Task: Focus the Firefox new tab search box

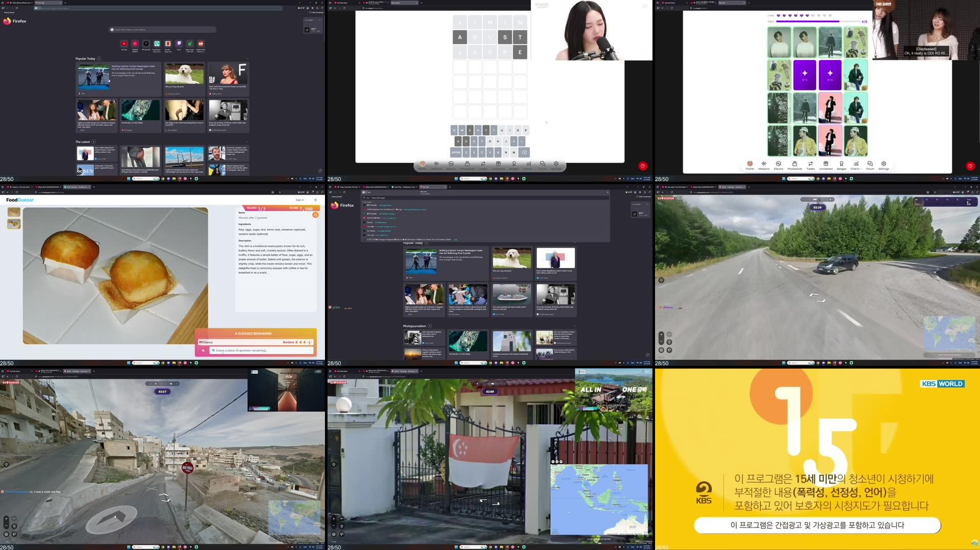Action: 163,30
